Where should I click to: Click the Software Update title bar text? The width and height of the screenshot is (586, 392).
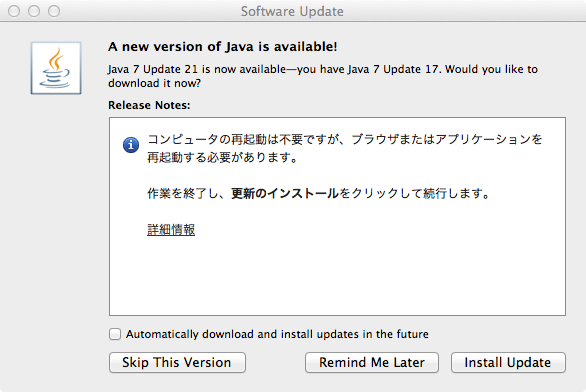(292, 11)
